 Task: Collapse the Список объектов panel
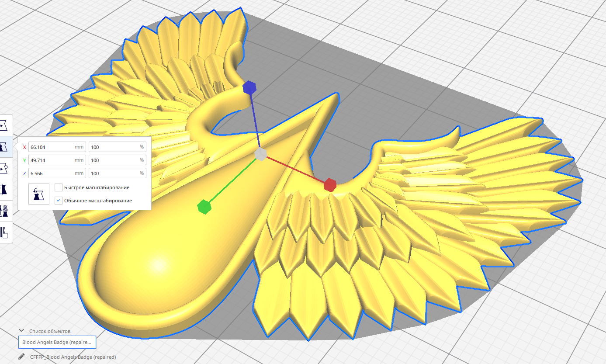[x=21, y=331]
